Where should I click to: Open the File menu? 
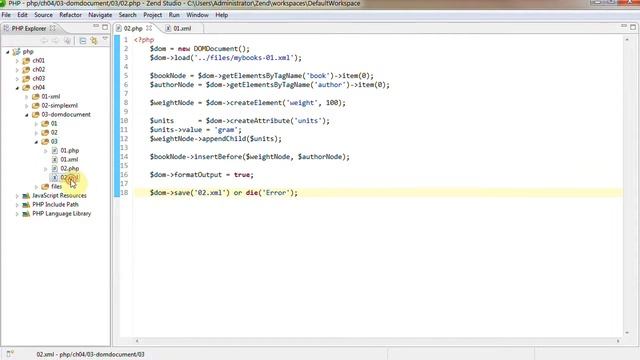(6, 15)
